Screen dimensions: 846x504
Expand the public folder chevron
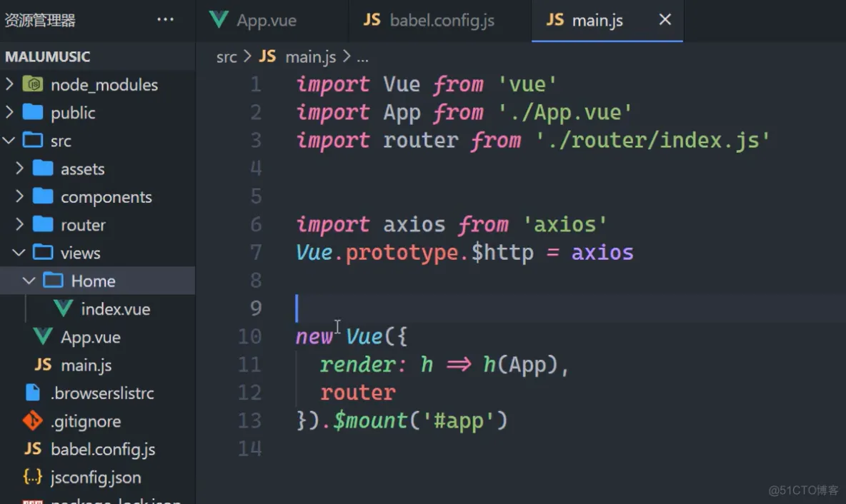tap(9, 112)
